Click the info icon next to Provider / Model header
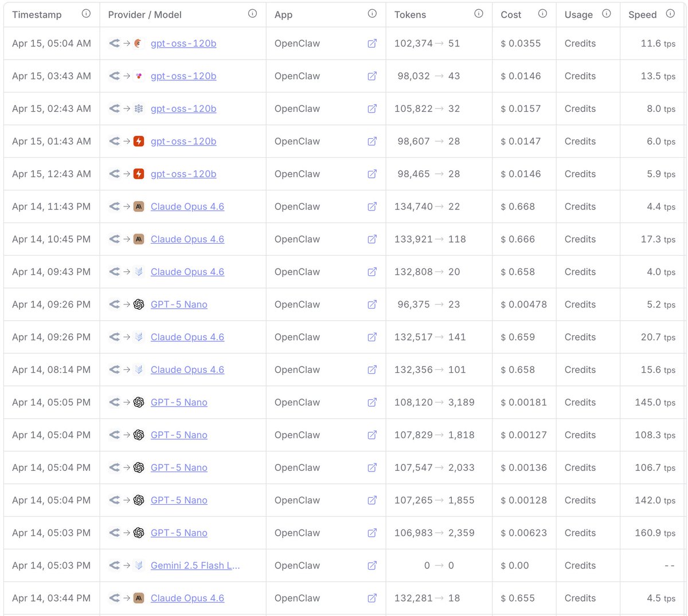The width and height of the screenshot is (688, 616). point(252,13)
